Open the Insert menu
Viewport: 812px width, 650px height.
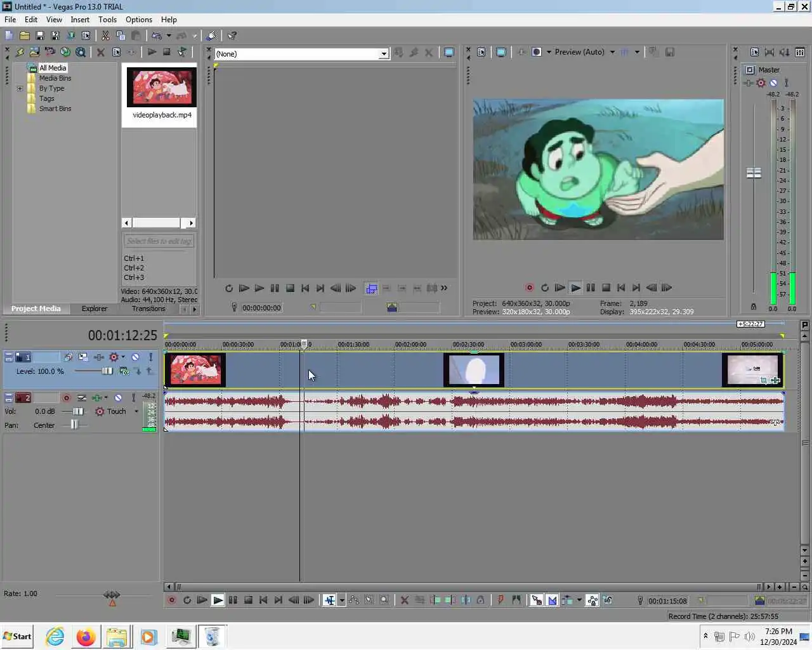coord(80,20)
